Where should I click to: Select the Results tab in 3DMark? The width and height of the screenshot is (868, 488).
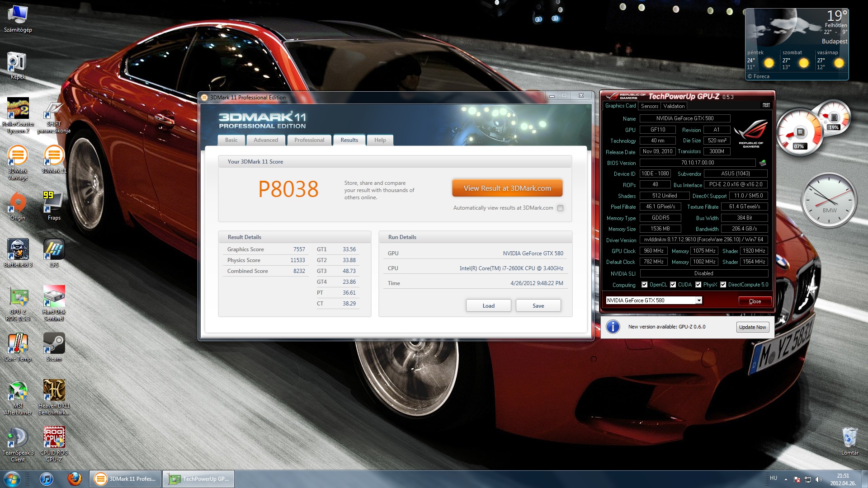click(x=349, y=140)
